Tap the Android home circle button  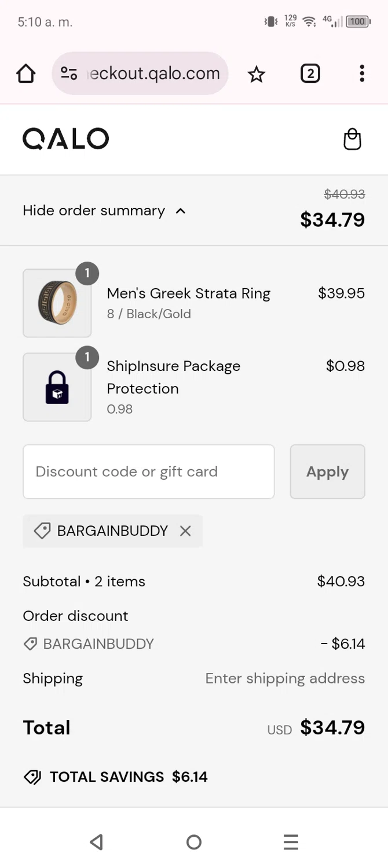click(x=194, y=842)
